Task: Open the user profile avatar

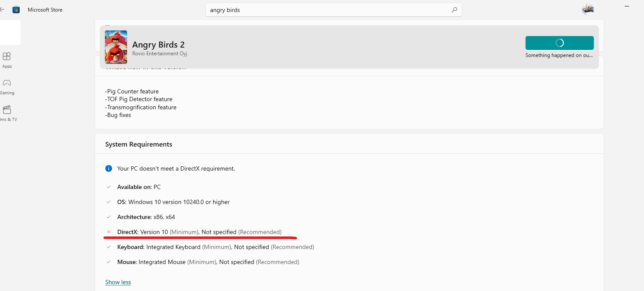Action: pos(588,9)
